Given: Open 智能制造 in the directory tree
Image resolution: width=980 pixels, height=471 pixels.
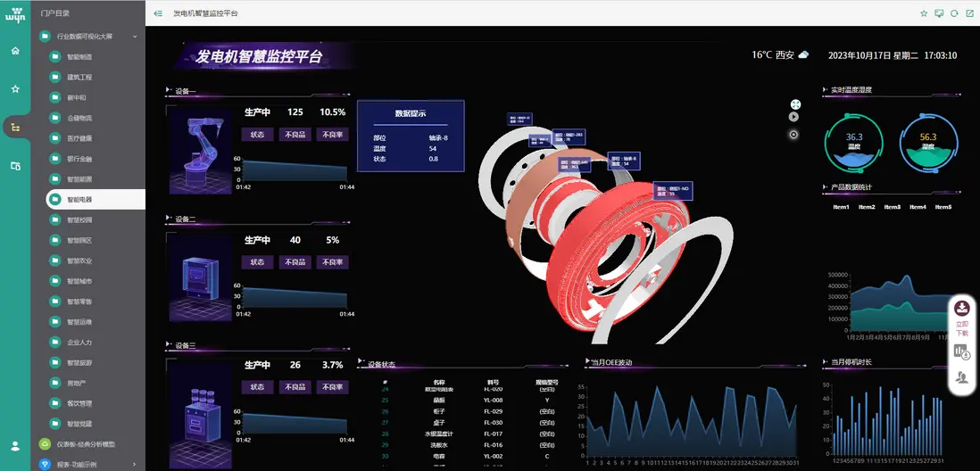Looking at the screenshot, I should tap(79, 57).
